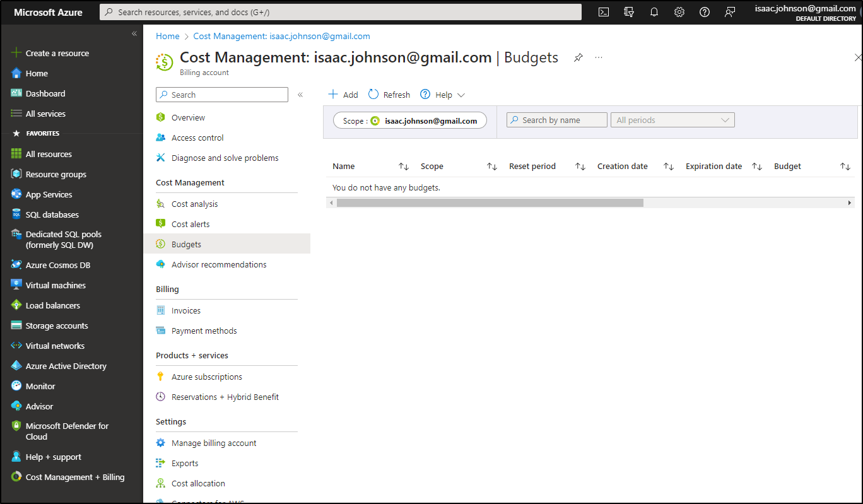Open Cloud Shell from the top bar
The width and height of the screenshot is (863, 504).
[x=604, y=12]
